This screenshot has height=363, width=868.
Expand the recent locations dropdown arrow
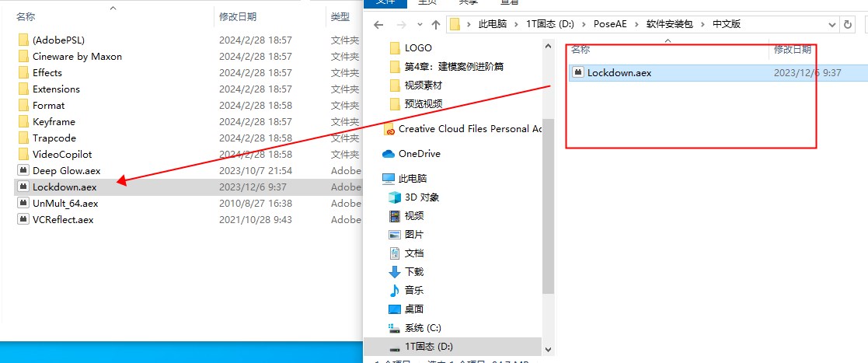point(420,24)
